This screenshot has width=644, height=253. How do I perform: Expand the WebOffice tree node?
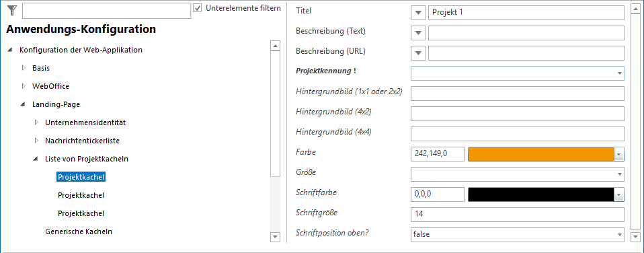(x=24, y=86)
